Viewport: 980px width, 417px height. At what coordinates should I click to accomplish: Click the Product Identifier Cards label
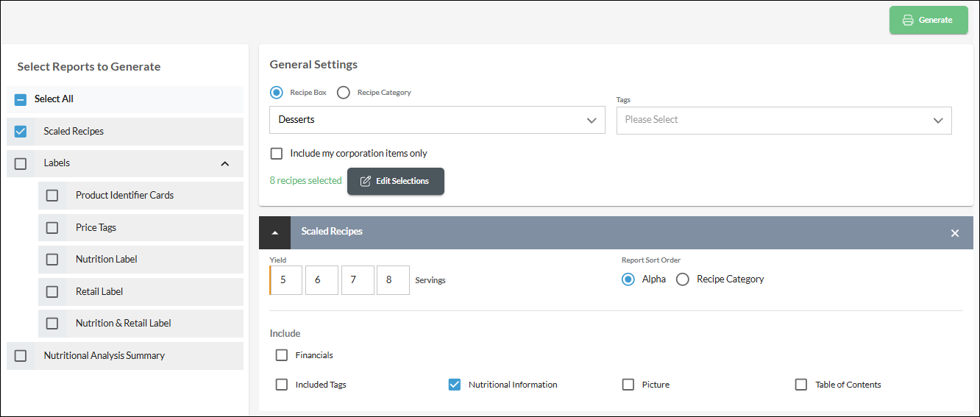pyautogui.click(x=124, y=196)
